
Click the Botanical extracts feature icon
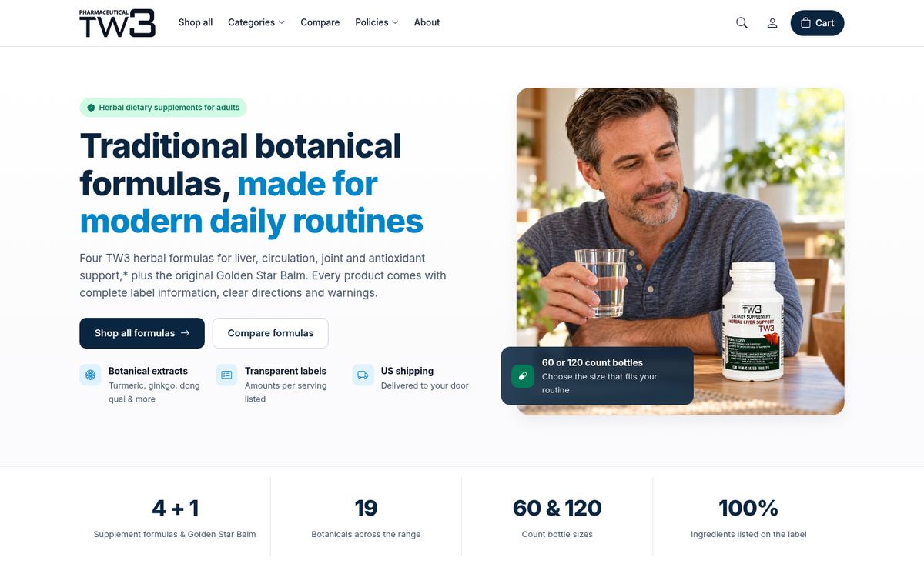point(90,375)
